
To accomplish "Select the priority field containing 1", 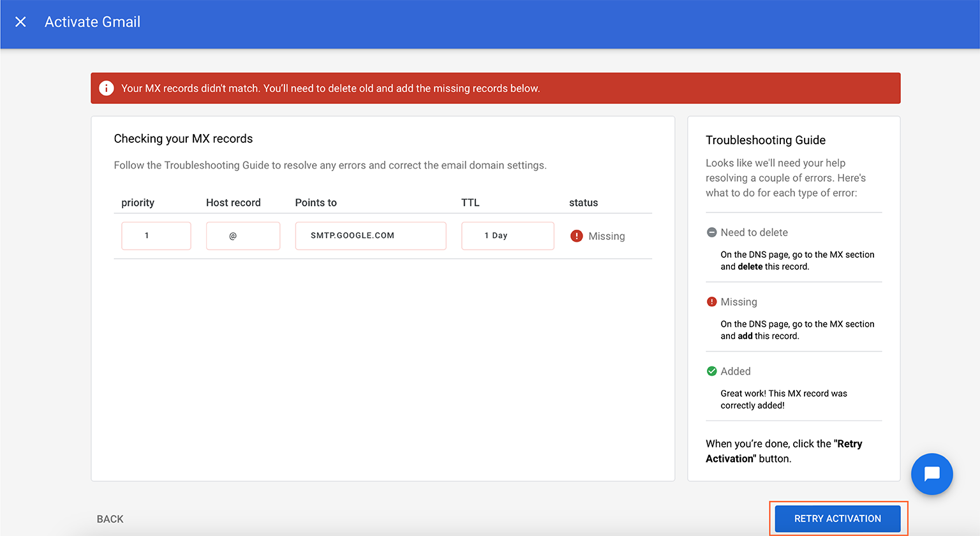I will 156,235.
